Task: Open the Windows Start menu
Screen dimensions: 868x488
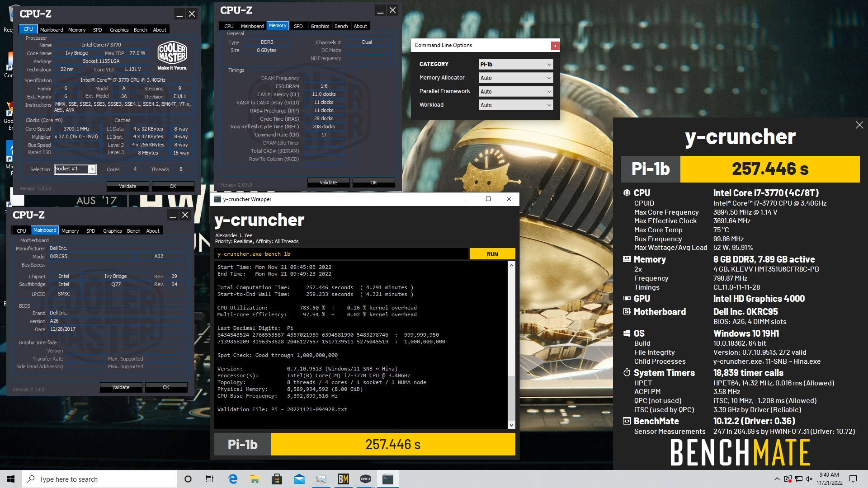Action: pyautogui.click(x=11, y=479)
